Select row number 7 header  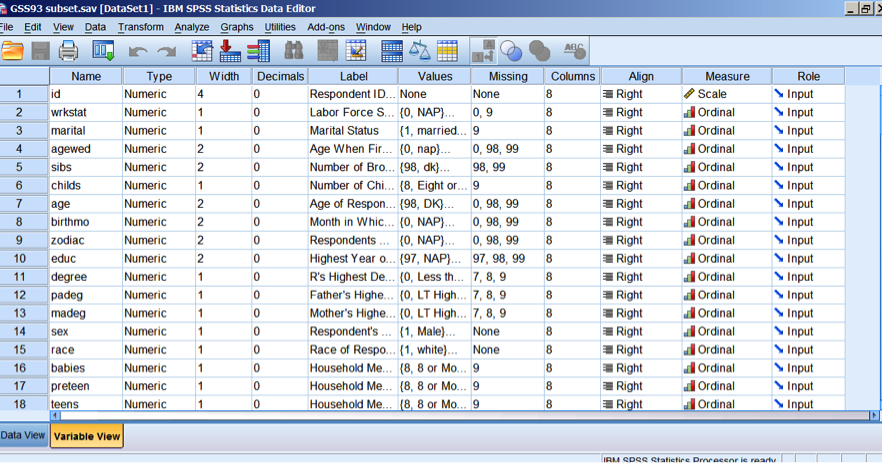point(24,204)
